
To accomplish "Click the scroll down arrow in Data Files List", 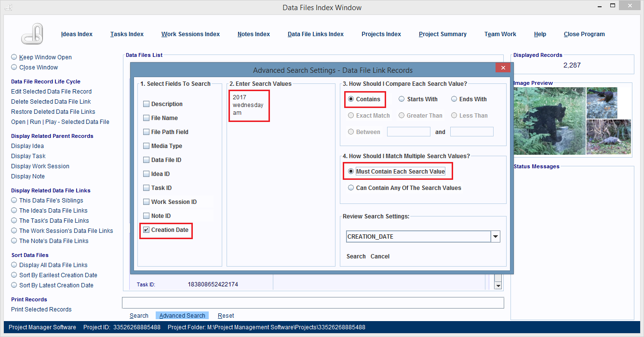I will coord(498,286).
